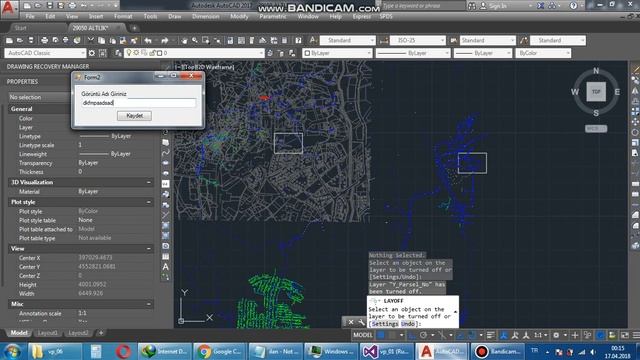
Task: Open the AutoCAD Classic workspace dropdown
Action: (45, 53)
